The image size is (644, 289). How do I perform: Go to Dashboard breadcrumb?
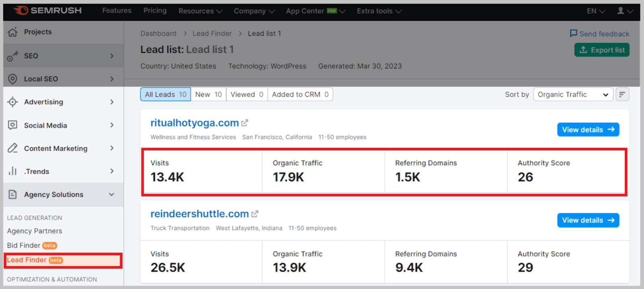point(158,33)
